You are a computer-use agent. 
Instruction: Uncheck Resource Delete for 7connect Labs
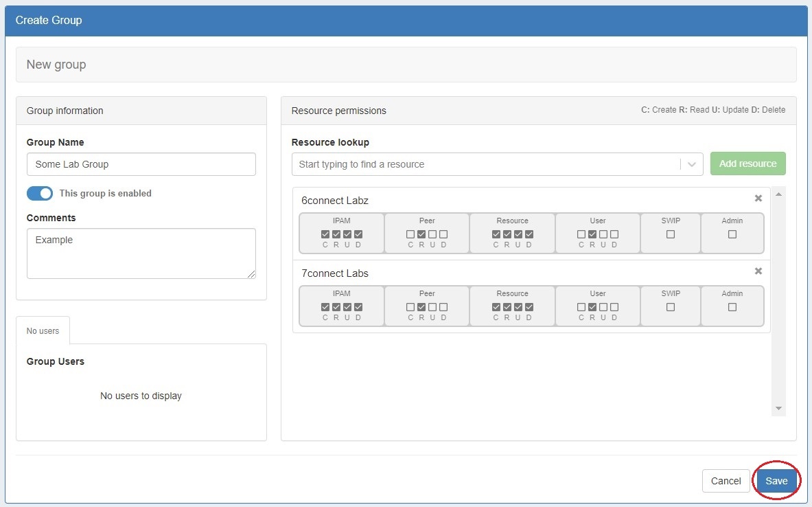pyautogui.click(x=529, y=307)
